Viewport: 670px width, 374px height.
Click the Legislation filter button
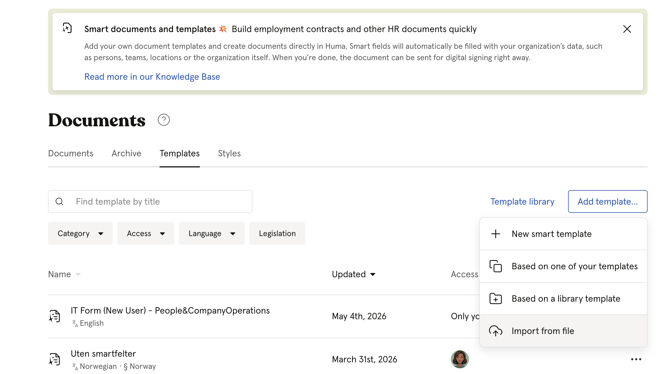click(277, 233)
